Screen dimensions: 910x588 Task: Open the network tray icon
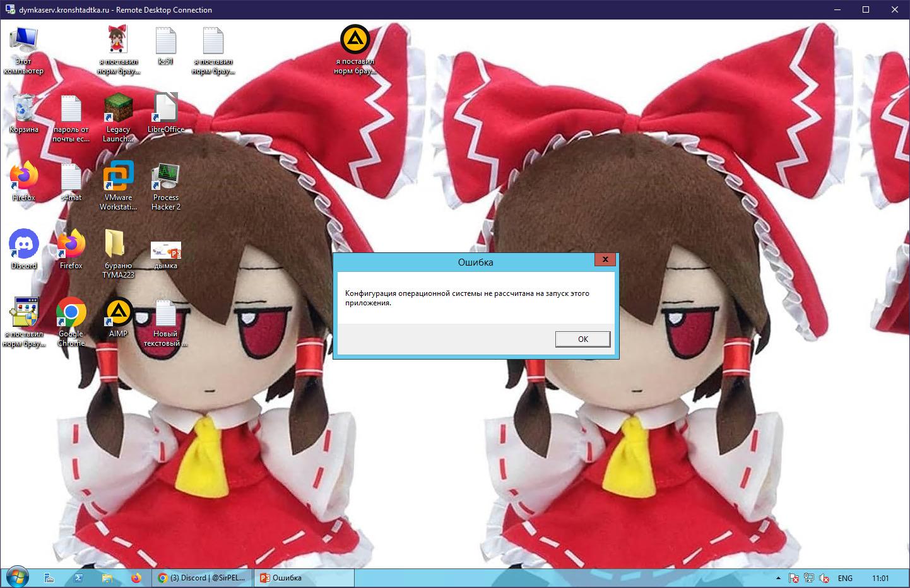[x=809, y=578]
